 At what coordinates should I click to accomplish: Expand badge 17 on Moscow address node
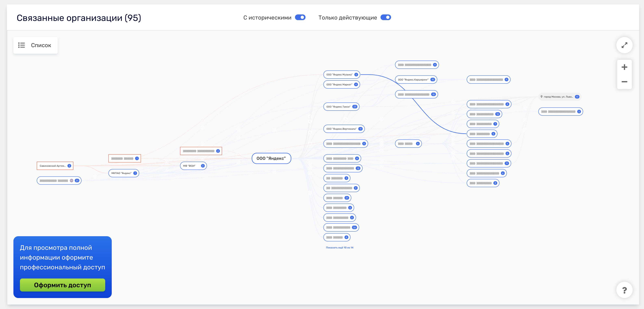point(577,97)
